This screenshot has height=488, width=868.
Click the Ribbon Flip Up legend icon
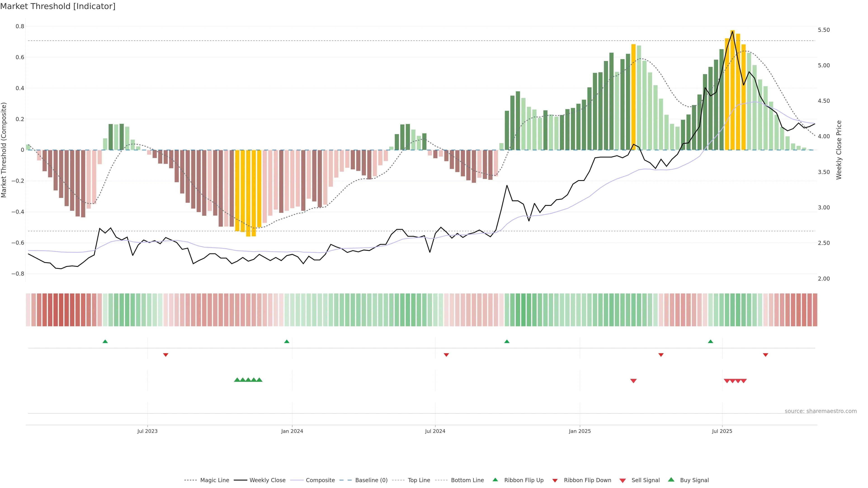coord(495,480)
